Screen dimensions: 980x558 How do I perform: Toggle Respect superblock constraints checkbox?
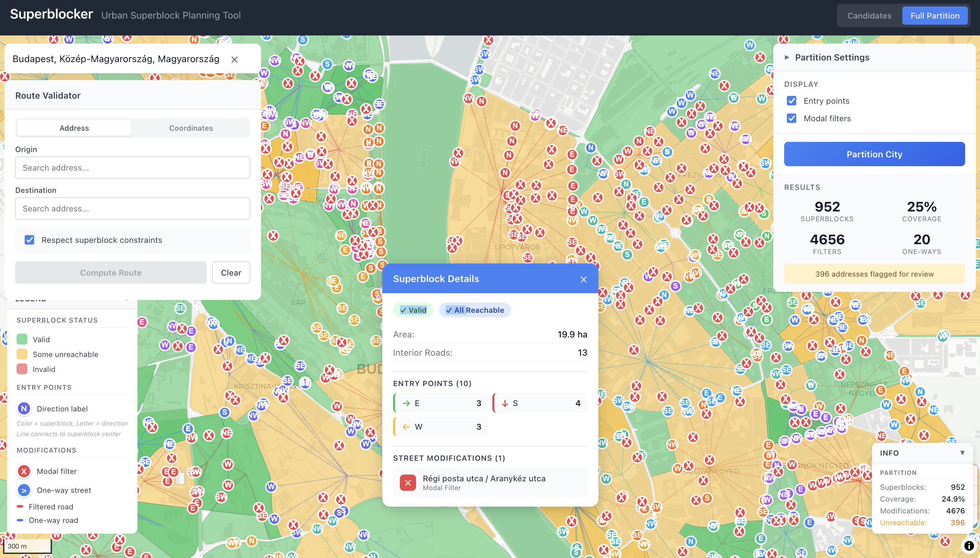click(x=29, y=240)
